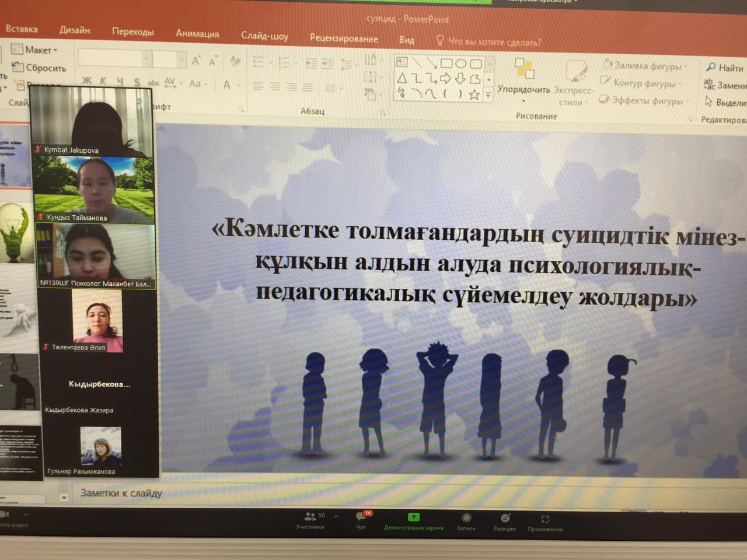Toggle underline Ч formatting
Viewport: 747px width, 560px height.
[120, 82]
